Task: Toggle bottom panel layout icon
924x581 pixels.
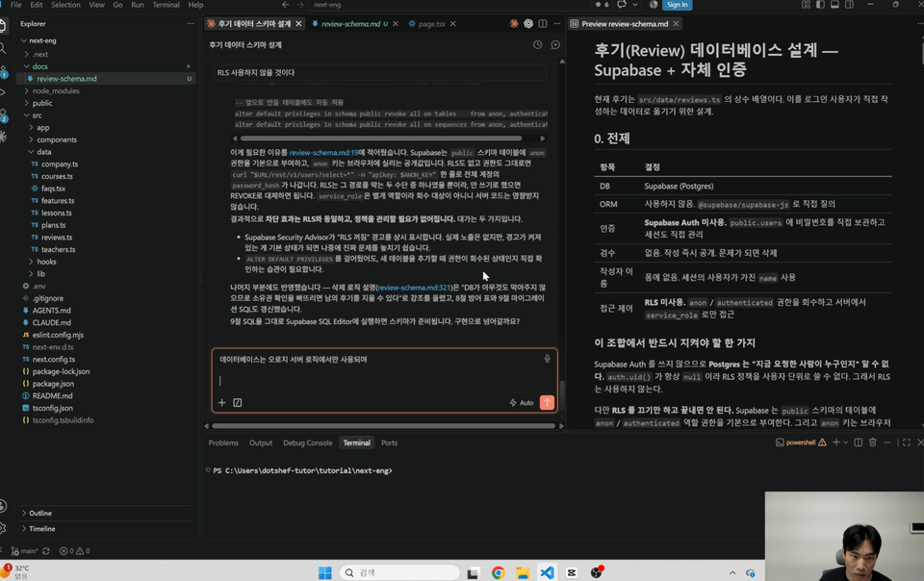Action: click(x=834, y=5)
